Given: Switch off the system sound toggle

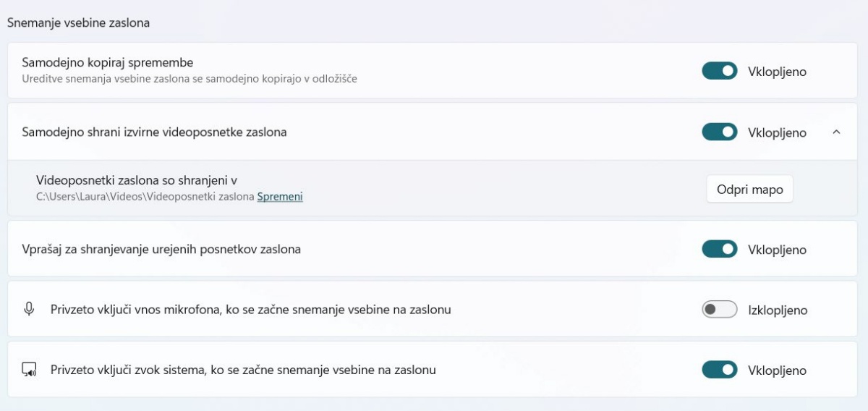Looking at the screenshot, I should 719,370.
